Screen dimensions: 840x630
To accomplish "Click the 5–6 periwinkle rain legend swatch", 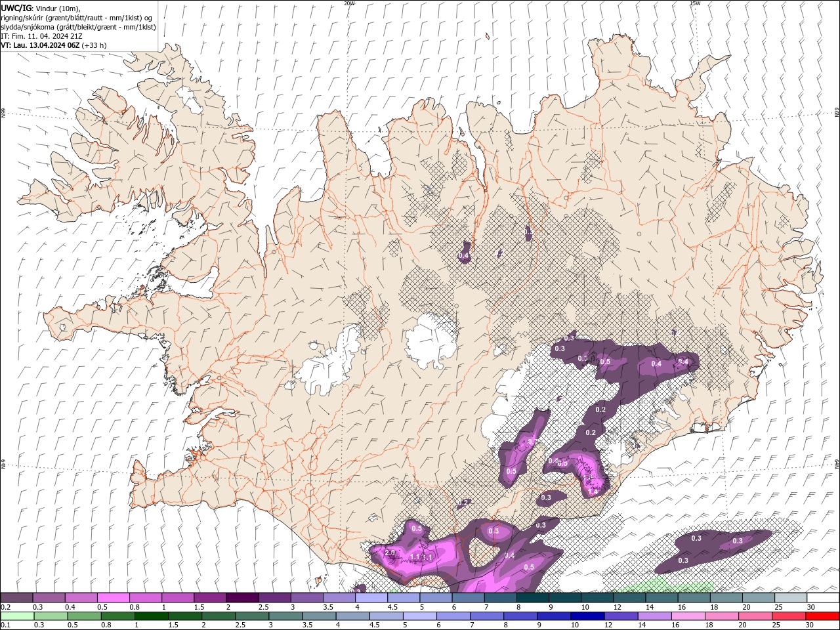I will click(x=419, y=616).
